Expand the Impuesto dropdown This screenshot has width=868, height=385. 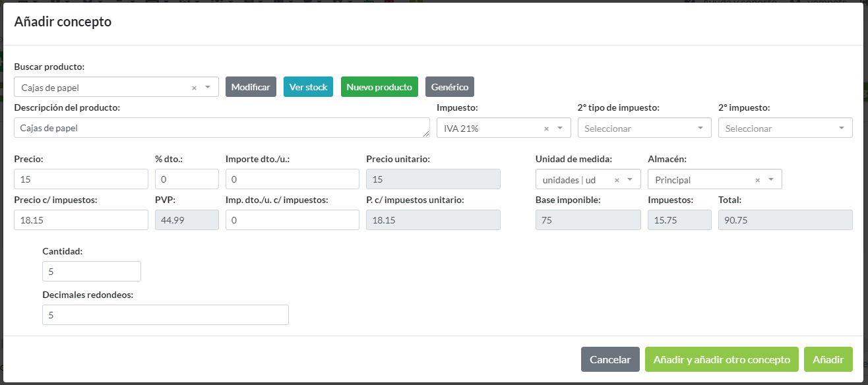[560, 129]
